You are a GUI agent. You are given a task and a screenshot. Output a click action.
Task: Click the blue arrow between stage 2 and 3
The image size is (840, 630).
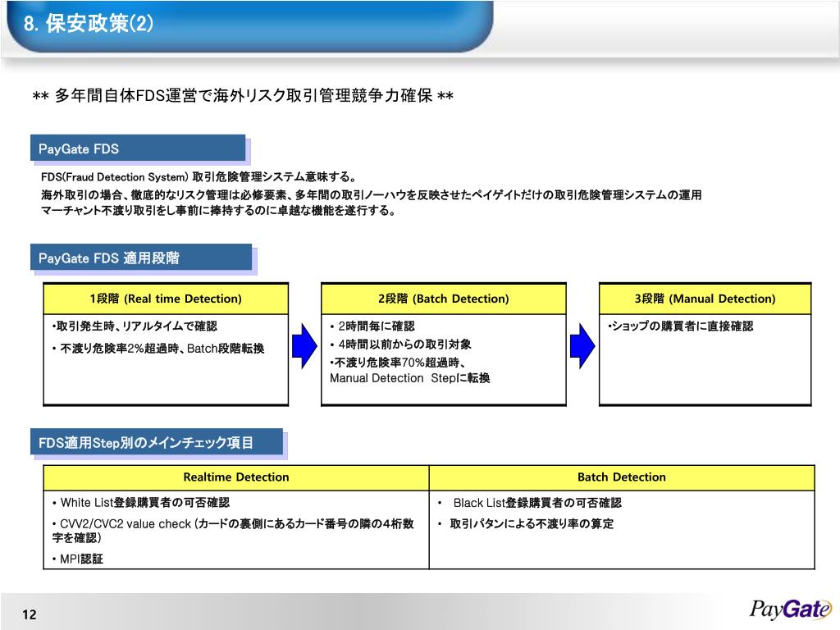582,346
